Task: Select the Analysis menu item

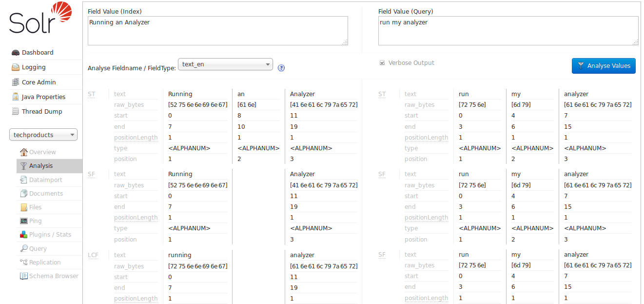Action: tap(41, 166)
